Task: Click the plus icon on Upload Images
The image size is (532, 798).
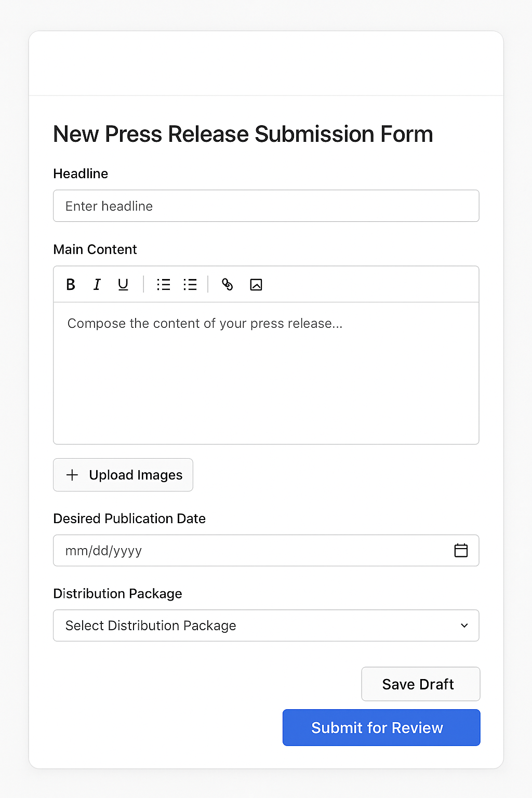Action: [x=72, y=475]
